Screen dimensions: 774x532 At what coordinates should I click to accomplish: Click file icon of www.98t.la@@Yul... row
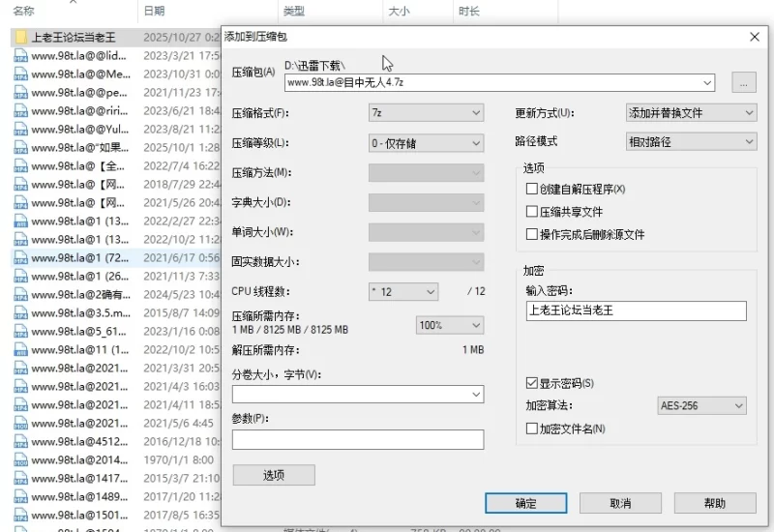20,130
